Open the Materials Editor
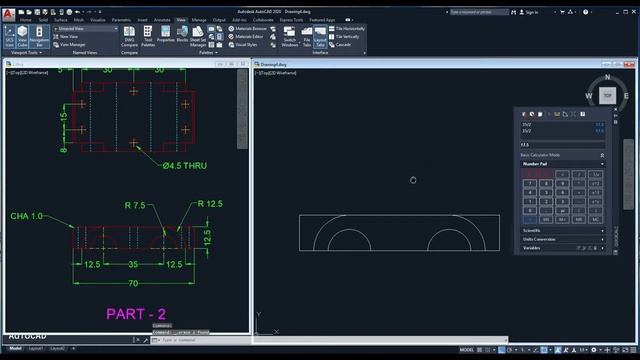 [245, 36]
